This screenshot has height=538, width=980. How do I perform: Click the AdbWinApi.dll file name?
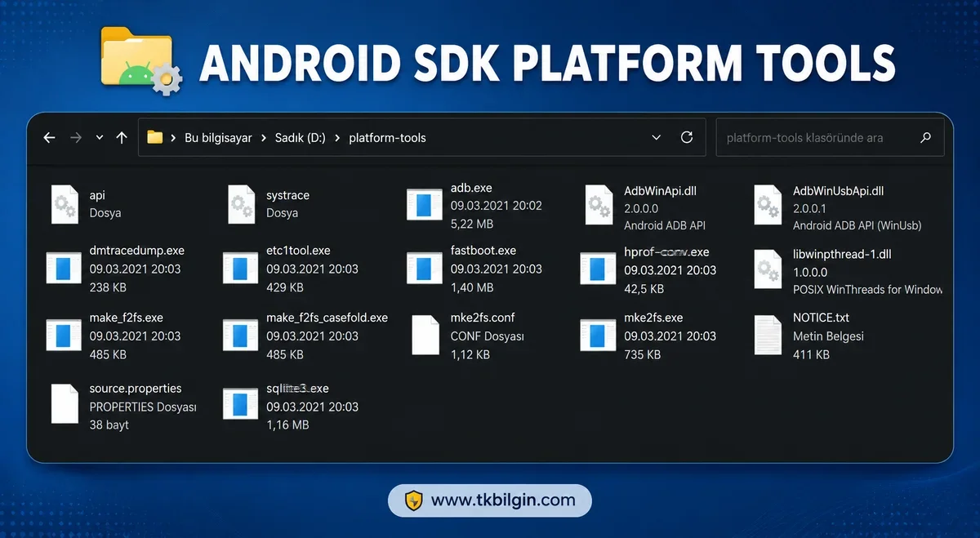[660, 191]
